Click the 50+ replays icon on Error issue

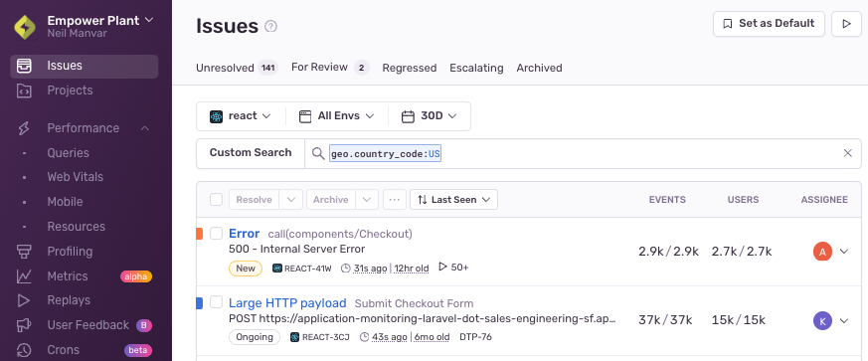(442, 267)
